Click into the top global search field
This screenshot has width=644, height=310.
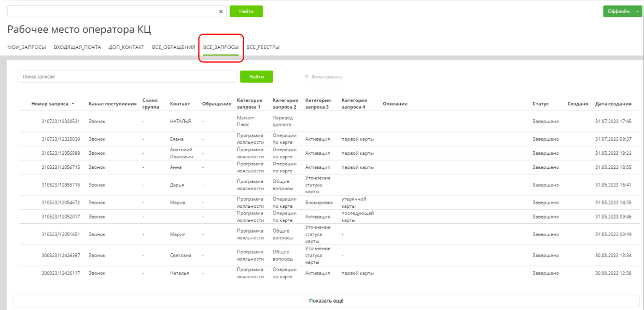pos(111,11)
